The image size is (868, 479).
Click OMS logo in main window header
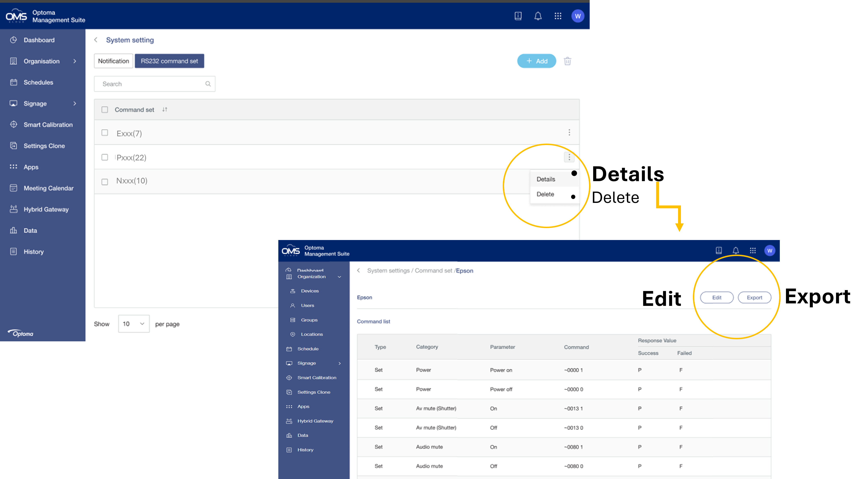16,16
